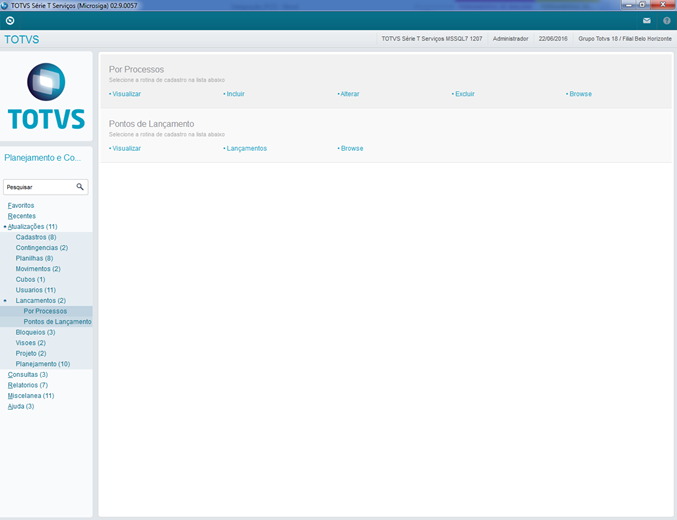Click TOTVS Série T Serviços MSSQL7 1207 label
Image resolution: width=677 pixels, height=520 pixels.
point(431,39)
